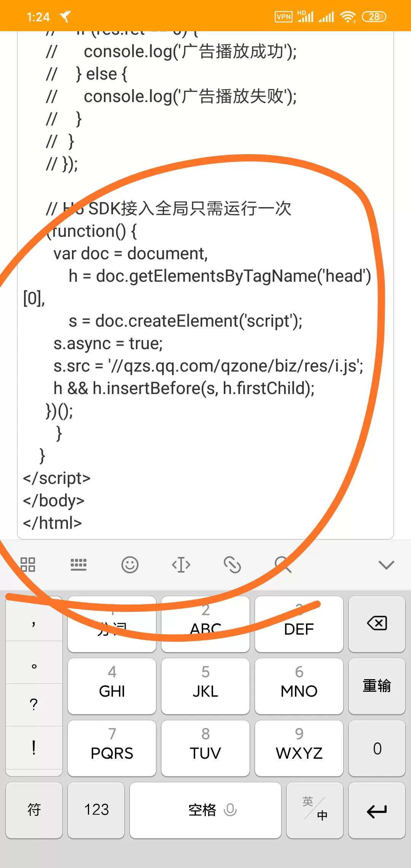
Task: Tap the h.insertBefore code line
Action: point(184,389)
